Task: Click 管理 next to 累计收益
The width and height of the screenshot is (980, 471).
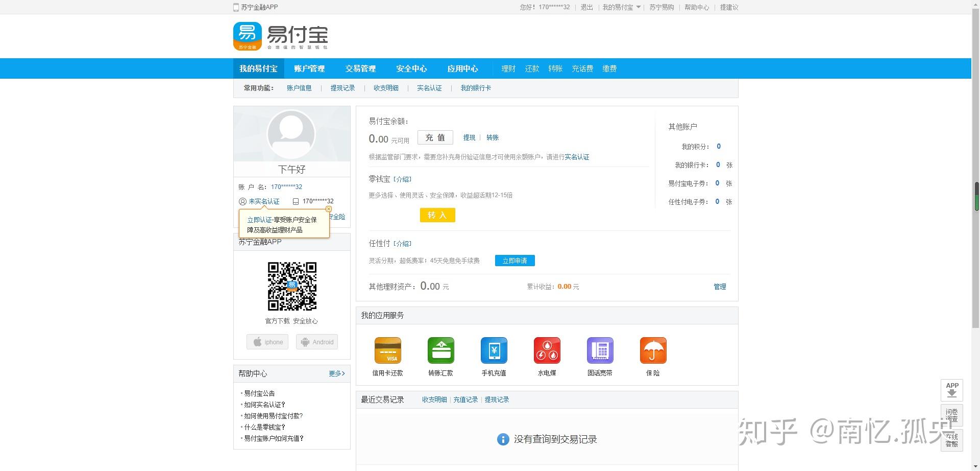Action: click(x=720, y=287)
